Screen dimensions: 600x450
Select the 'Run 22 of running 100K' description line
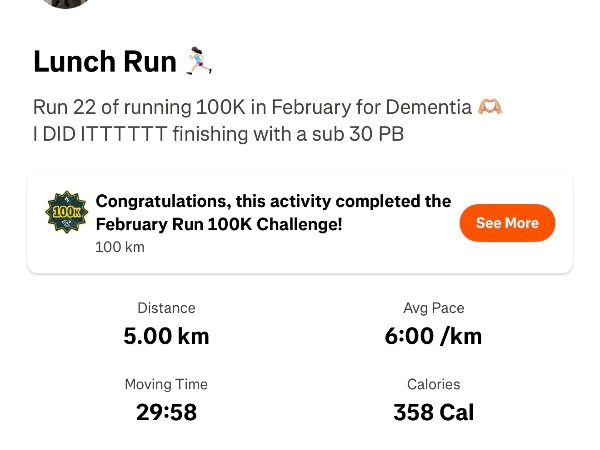pyautogui.click(x=252, y=107)
